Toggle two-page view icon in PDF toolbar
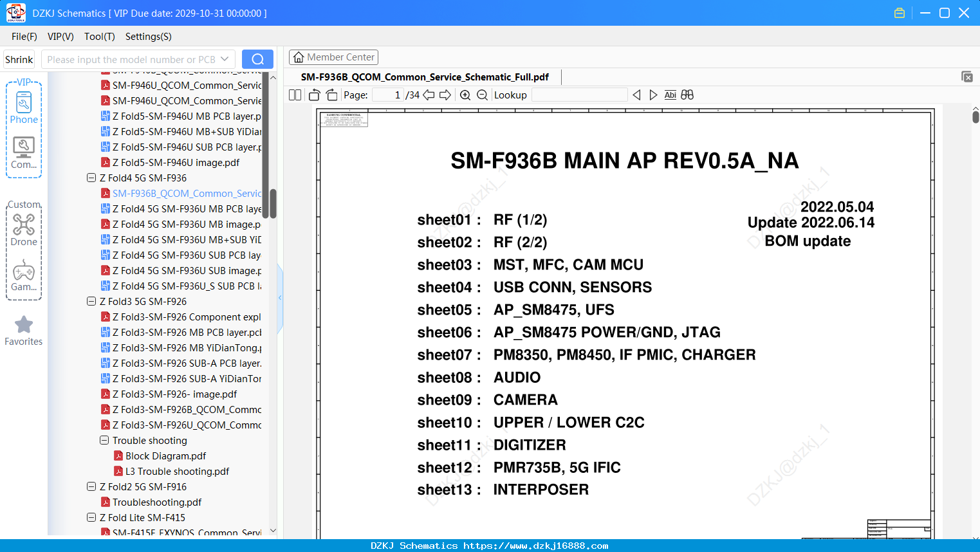Screen dimensions: 980x552 coord(295,95)
